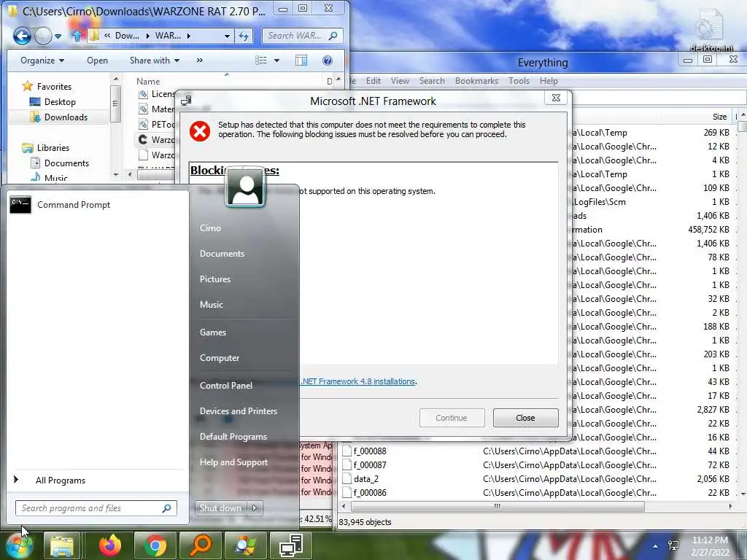This screenshot has width=747, height=560.
Task: Open Cirno user folder link
Action: (210, 228)
